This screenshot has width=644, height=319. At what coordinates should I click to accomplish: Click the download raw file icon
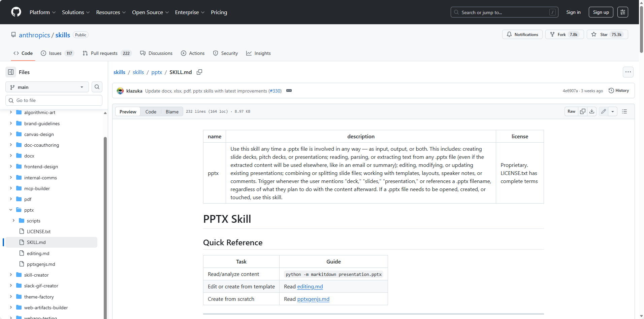pyautogui.click(x=592, y=111)
